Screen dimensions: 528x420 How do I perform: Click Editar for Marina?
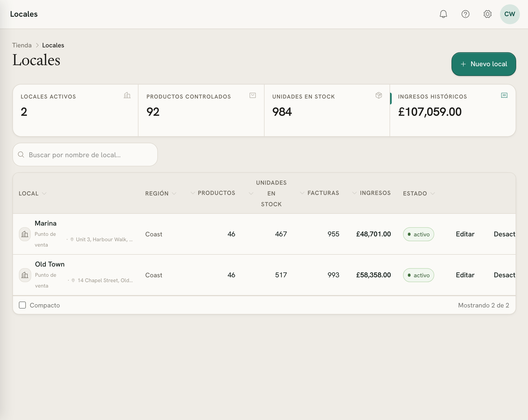[x=465, y=234]
